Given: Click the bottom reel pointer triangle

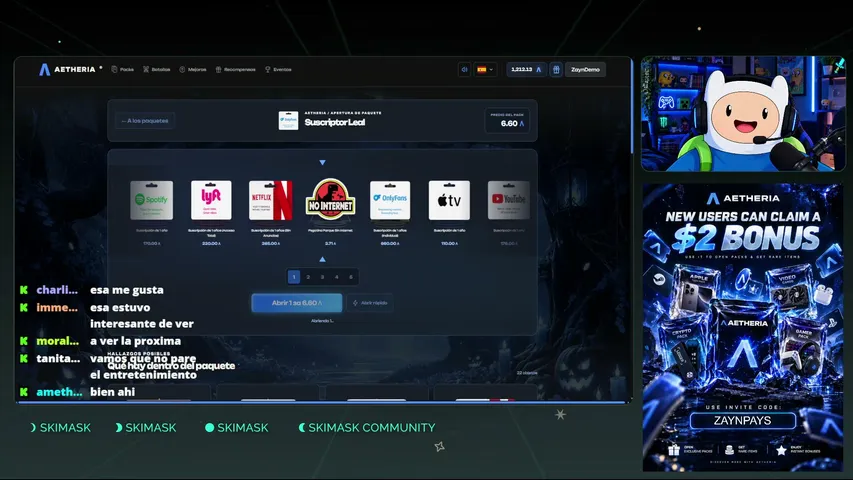Looking at the screenshot, I should 323,259.
